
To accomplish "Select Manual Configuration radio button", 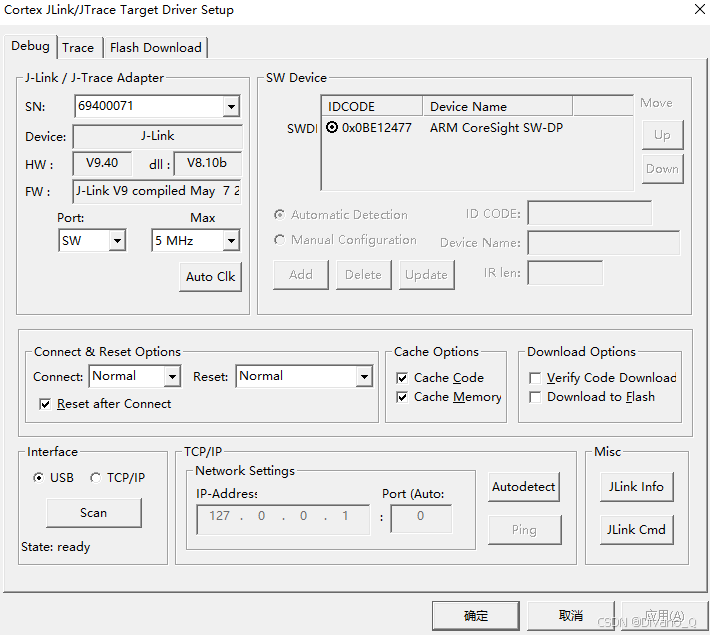I will tap(280, 240).
